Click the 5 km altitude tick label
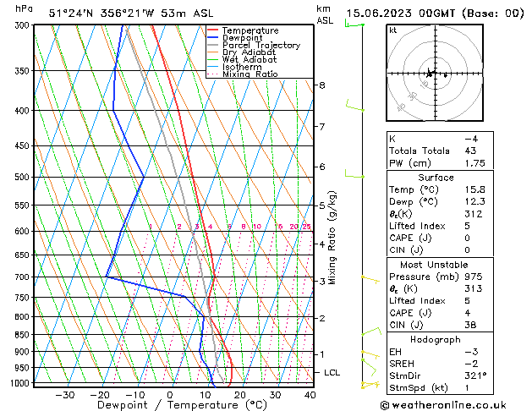The image size is (532, 411). tap(322, 205)
